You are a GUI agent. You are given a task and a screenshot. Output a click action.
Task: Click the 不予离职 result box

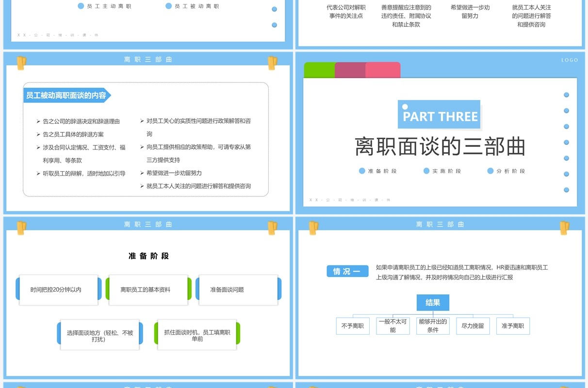(x=353, y=326)
